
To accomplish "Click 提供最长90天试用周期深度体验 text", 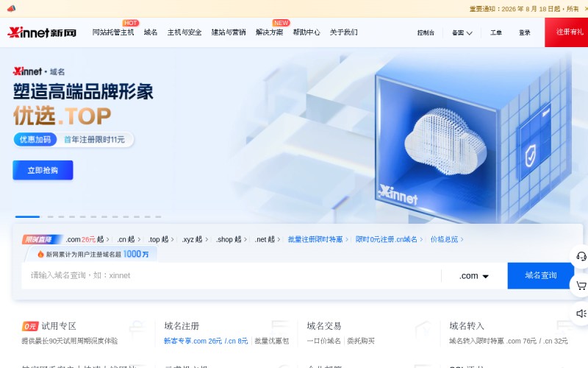I will pyautogui.click(x=70, y=341).
